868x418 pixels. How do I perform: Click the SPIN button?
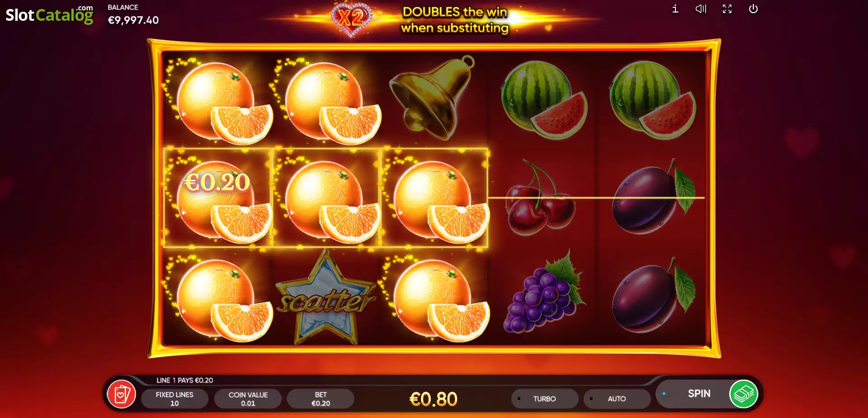pyautogui.click(x=698, y=394)
